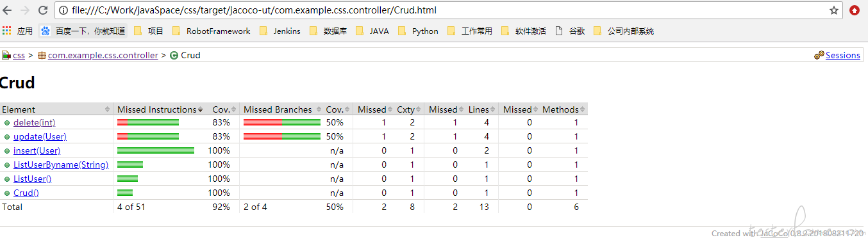Open the Python bookmarks folder
This screenshot has width=868, height=249.
click(x=419, y=31)
